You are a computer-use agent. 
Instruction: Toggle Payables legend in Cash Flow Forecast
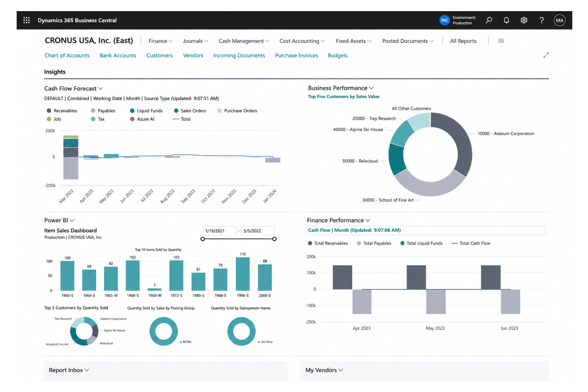coord(103,111)
